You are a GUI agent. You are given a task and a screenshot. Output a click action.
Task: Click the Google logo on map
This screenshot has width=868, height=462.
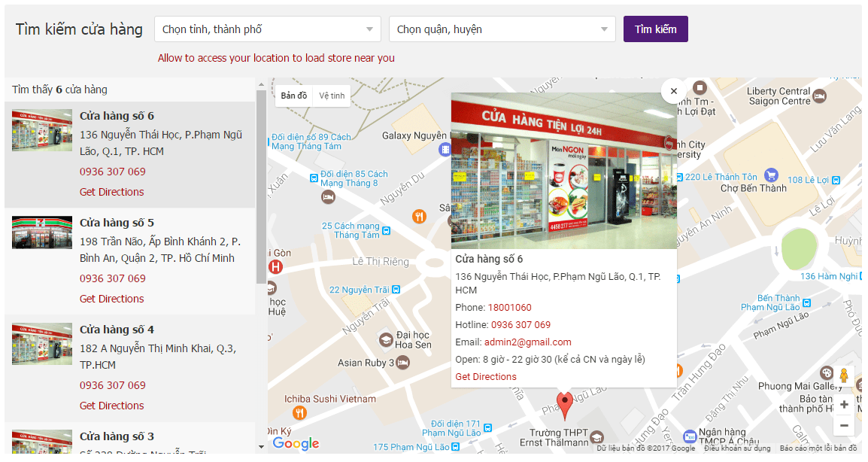pyautogui.click(x=296, y=444)
